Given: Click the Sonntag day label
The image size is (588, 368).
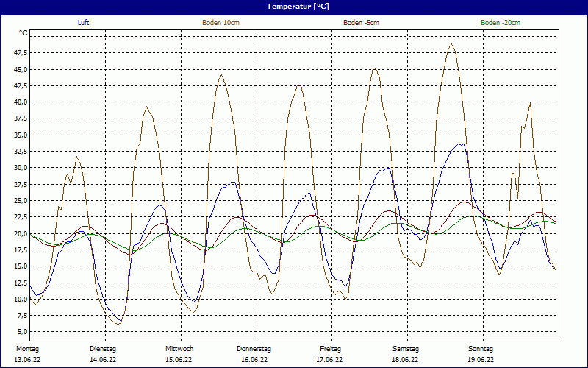Looking at the screenshot, I should pyautogui.click(x=481, y=349).
